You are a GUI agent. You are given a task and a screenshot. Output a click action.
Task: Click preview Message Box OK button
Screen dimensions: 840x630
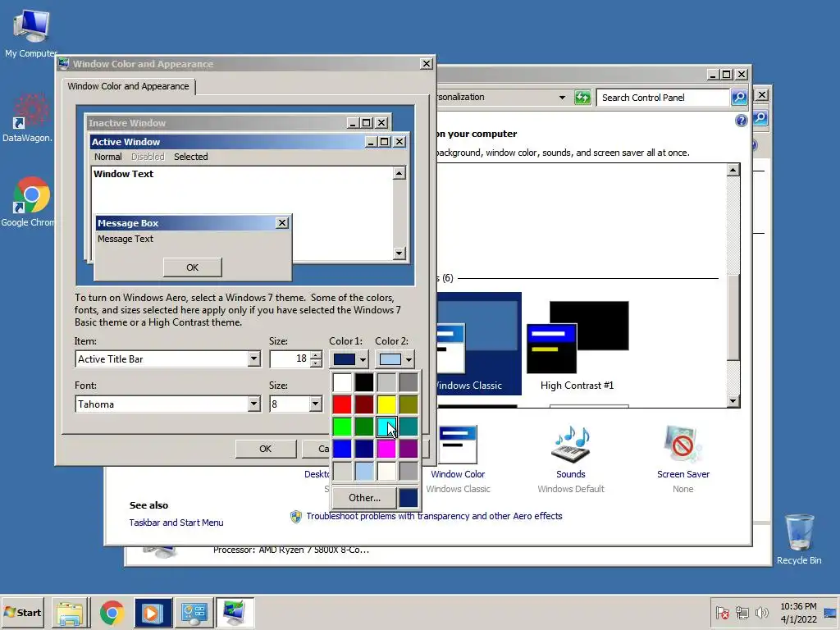192,267
